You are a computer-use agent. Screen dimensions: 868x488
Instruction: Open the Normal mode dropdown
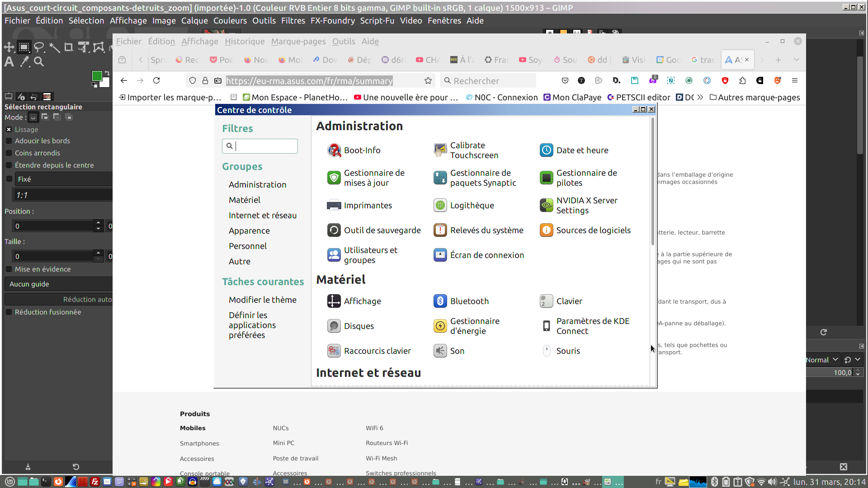[822, 360]
